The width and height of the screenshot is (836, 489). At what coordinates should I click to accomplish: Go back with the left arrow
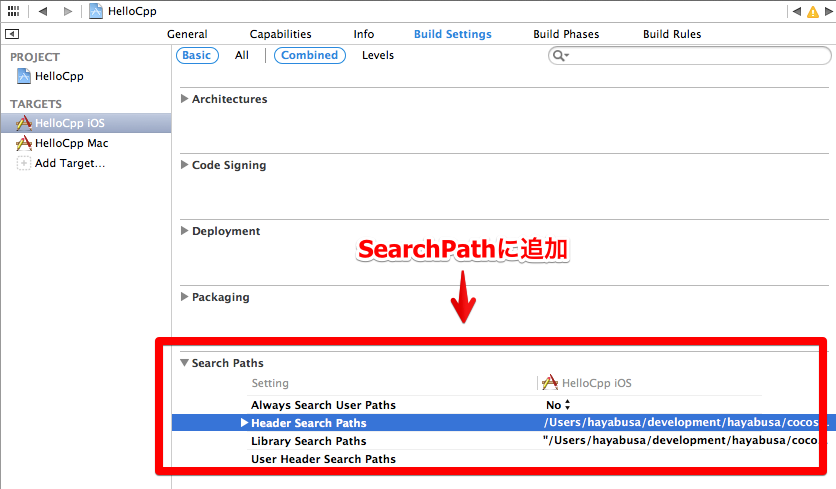pos(43,11)
